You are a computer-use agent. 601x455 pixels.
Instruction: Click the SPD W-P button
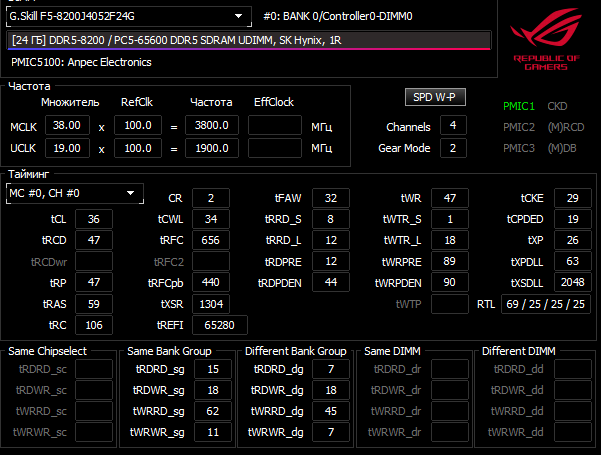point(435,97)
